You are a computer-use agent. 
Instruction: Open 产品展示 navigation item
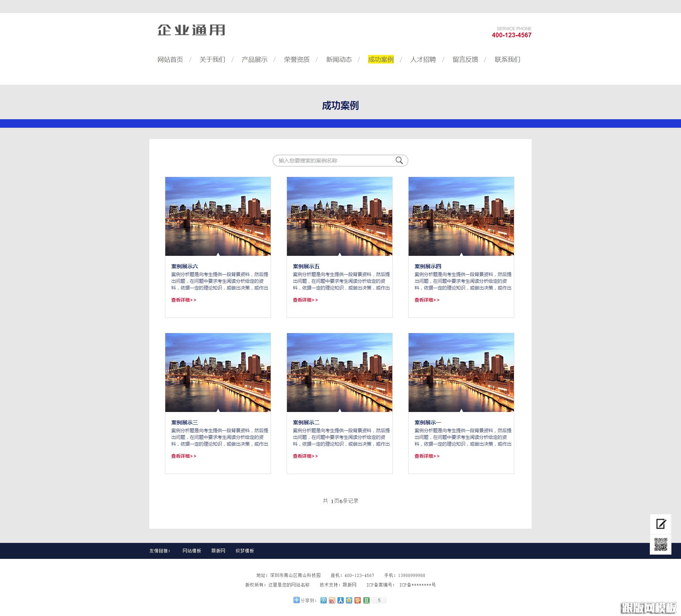pyautogui.click(x=254, y=59)
